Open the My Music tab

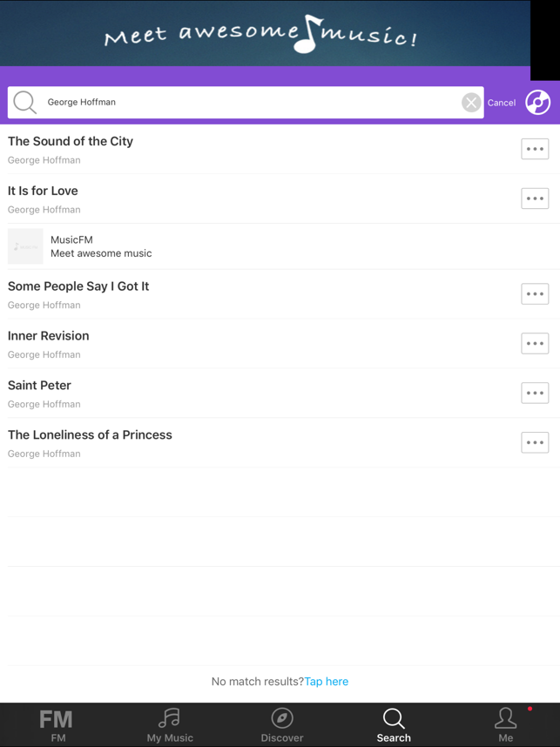coord(170,725)
